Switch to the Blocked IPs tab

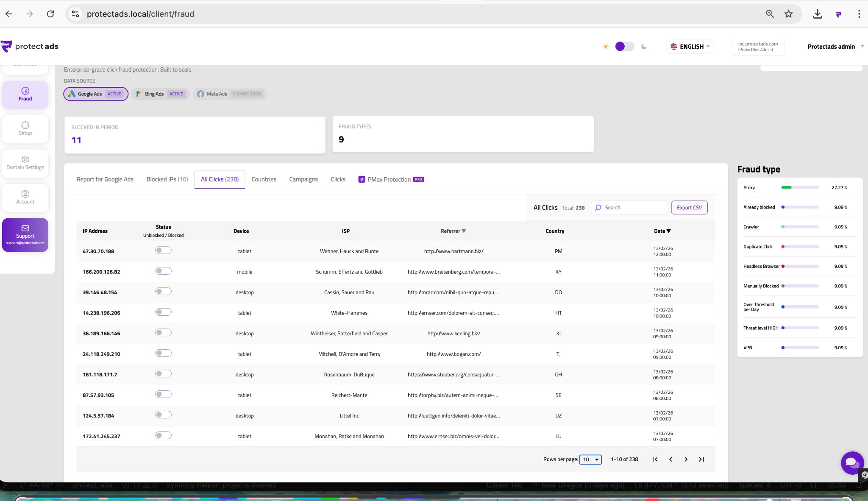coord(167,179)
